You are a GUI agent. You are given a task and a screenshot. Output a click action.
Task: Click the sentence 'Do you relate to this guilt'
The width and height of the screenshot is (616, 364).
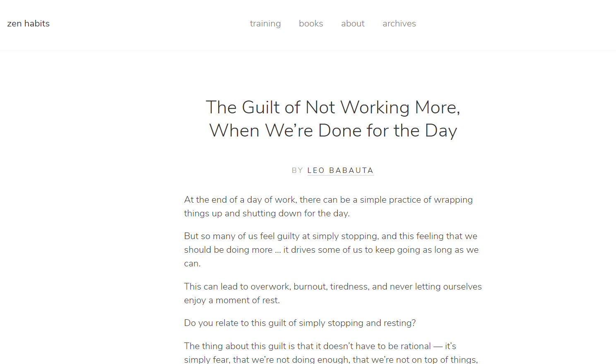(300, 323)
